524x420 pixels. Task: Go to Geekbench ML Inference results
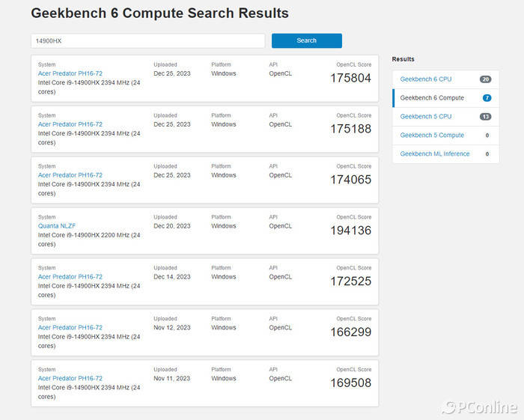435,154
